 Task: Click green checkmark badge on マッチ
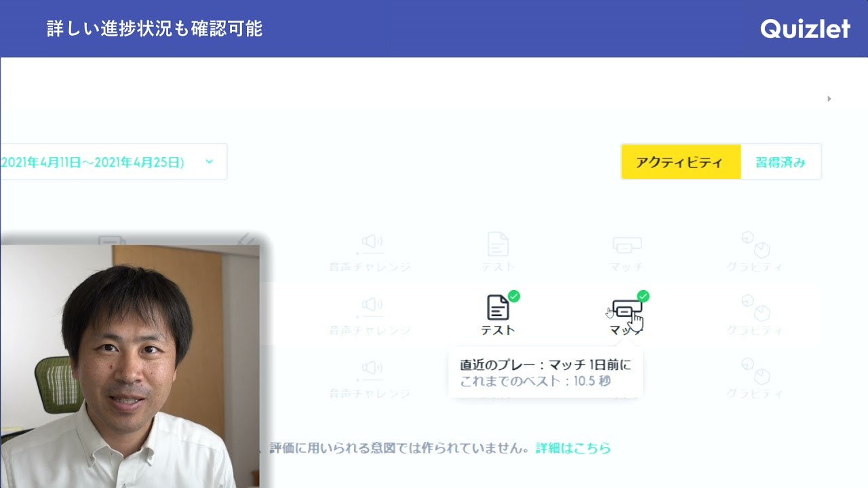tap(643, 296)
